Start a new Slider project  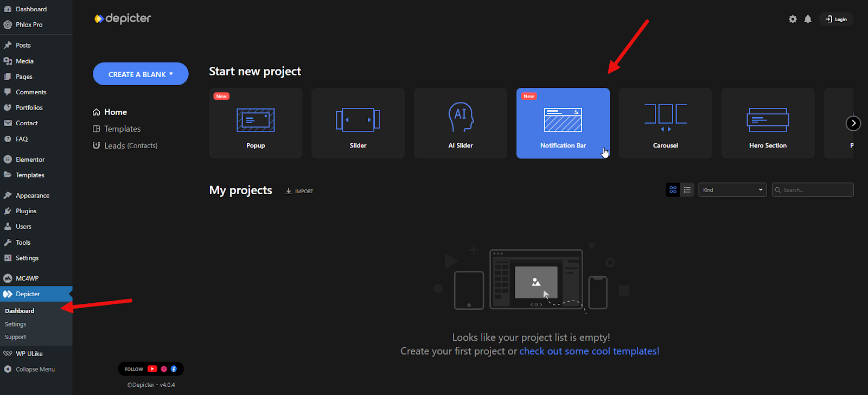pos(358,123)
